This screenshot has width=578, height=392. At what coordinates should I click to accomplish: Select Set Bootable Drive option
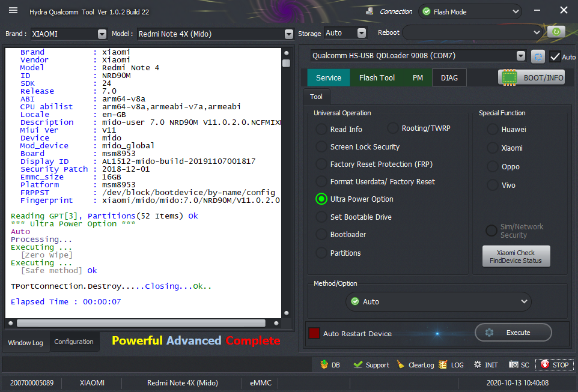click(321, 217)
